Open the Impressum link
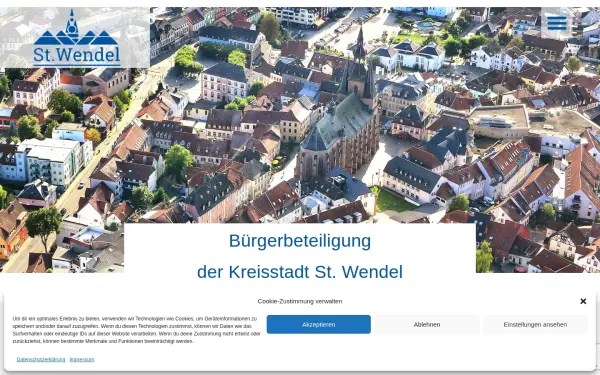The image size is (600, 375). (x=82, y=359)
